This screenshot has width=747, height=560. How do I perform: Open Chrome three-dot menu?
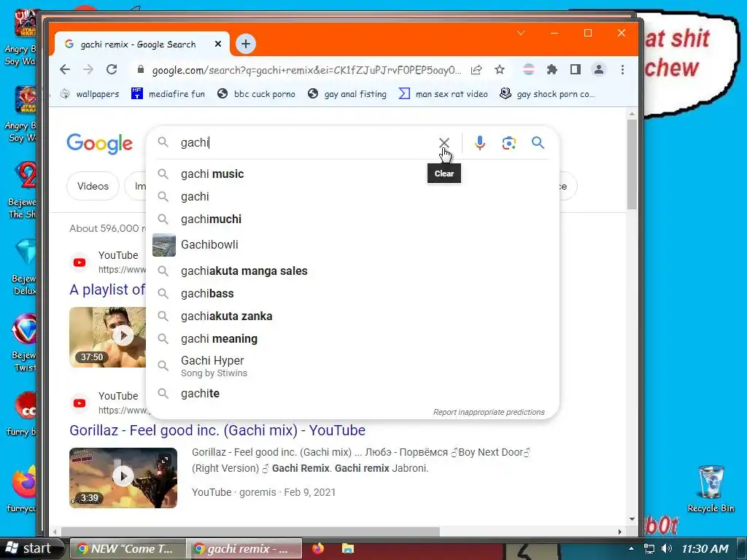pyautogui.click(x=623, y=69)
